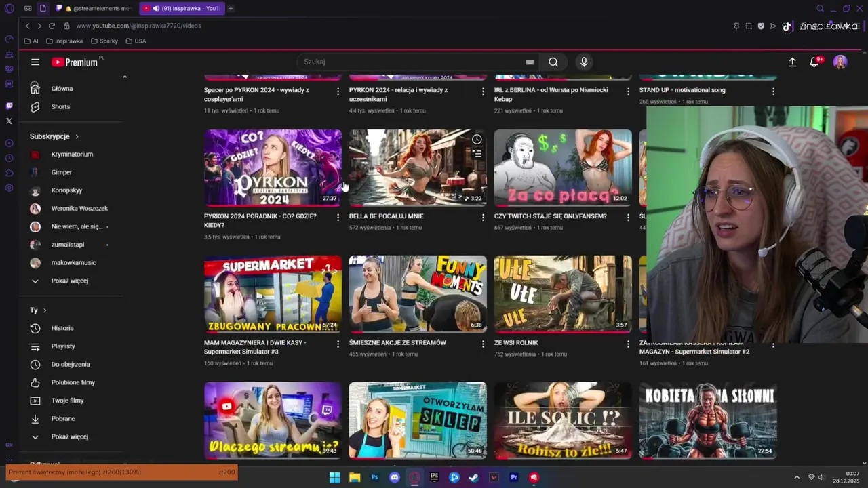
Task: Click the search magnifier button
Action: coord(553,62)
